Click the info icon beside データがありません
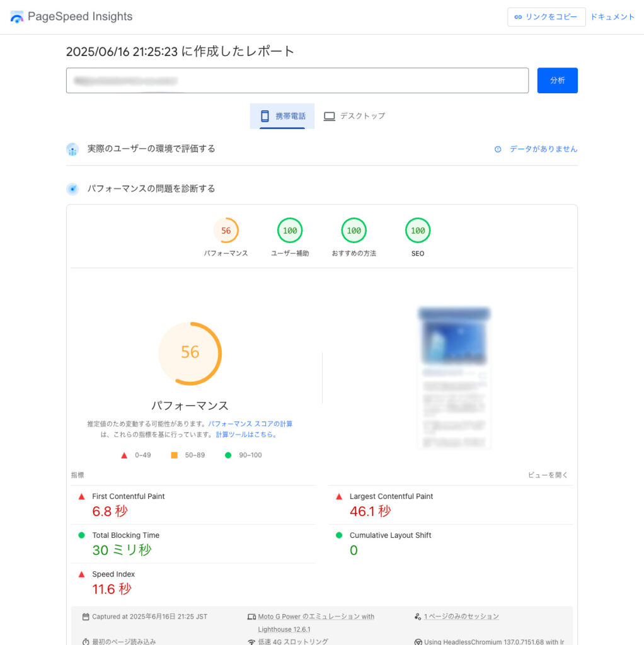 (x=498, y=149)
